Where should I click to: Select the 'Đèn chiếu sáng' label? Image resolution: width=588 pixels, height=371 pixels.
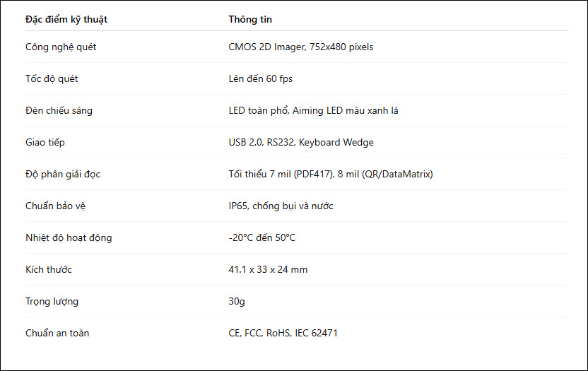coord(59,111)
